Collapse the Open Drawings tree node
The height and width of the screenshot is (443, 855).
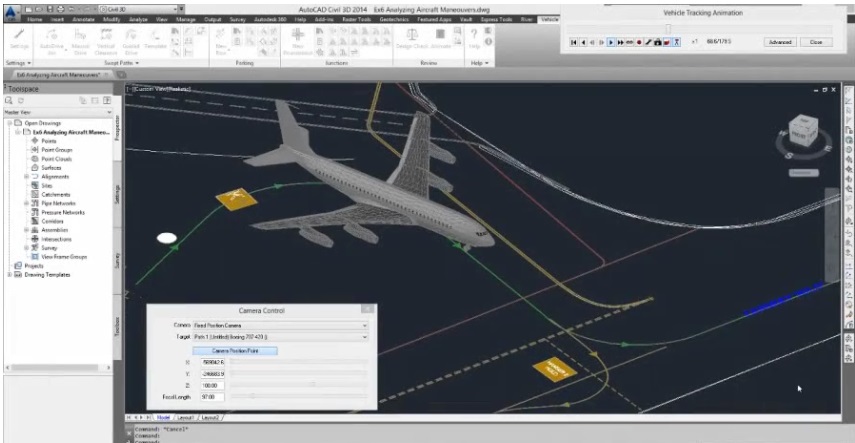point(10,123)
